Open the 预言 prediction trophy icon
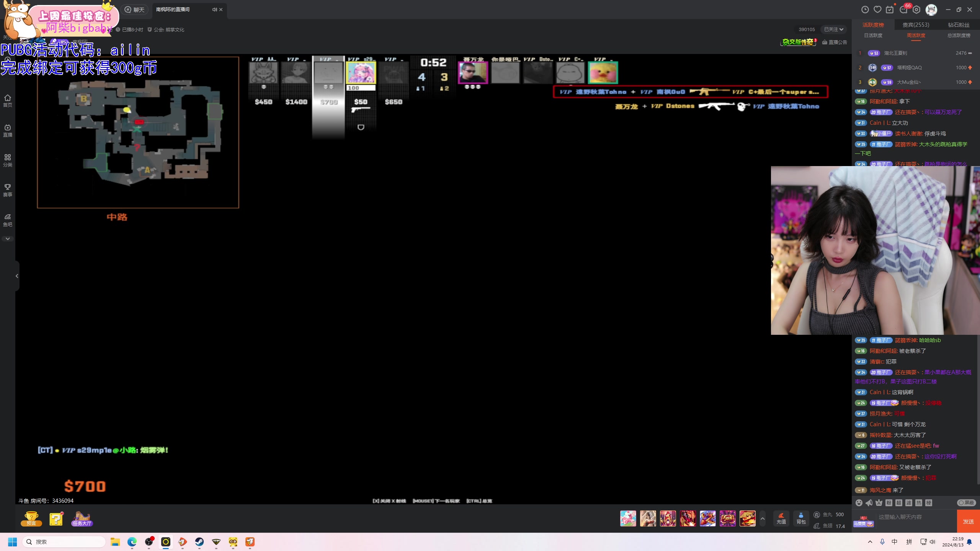This screenshot has height=551, width=980. [31, 518]
